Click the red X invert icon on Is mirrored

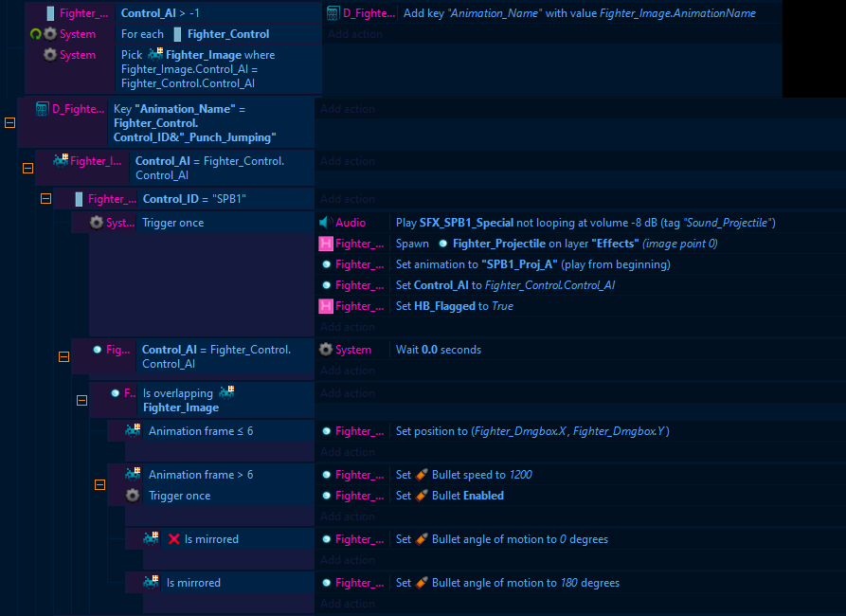click(173, 539)
